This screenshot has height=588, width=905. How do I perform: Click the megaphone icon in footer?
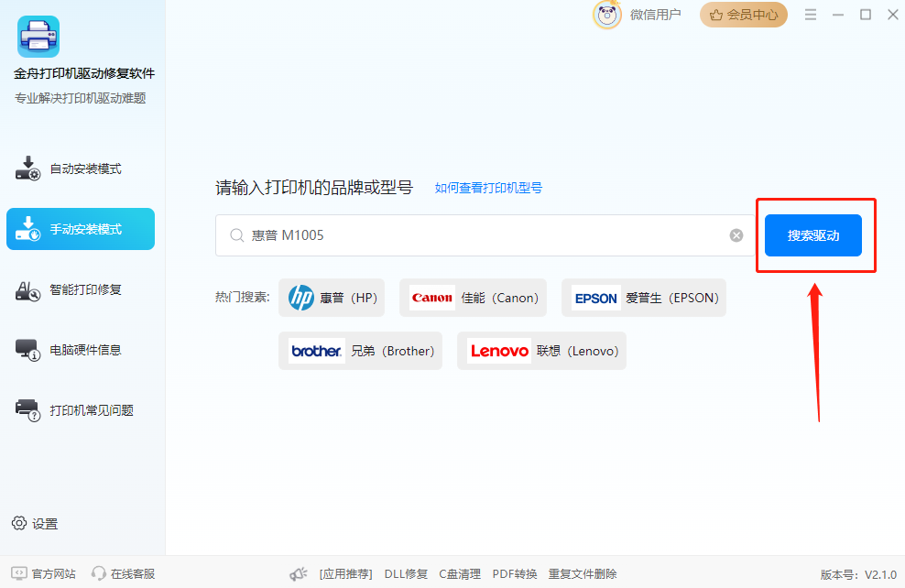[299, 573]
